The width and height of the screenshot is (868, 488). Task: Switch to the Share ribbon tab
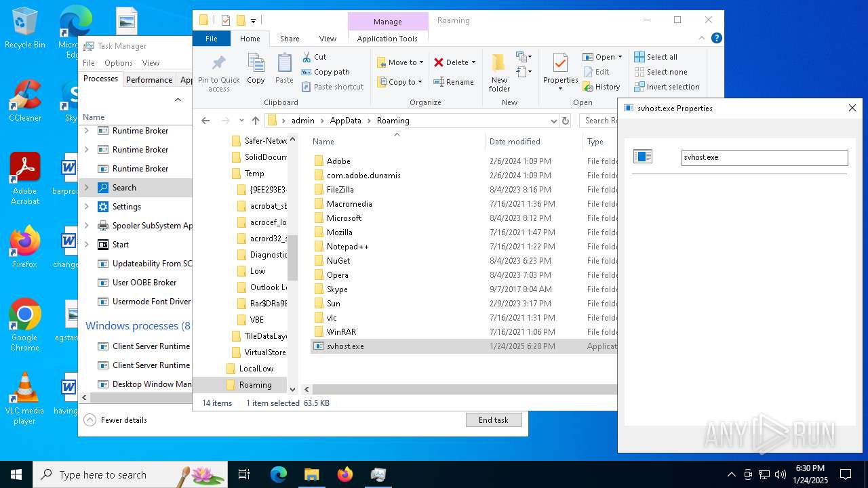click(290, 39)
